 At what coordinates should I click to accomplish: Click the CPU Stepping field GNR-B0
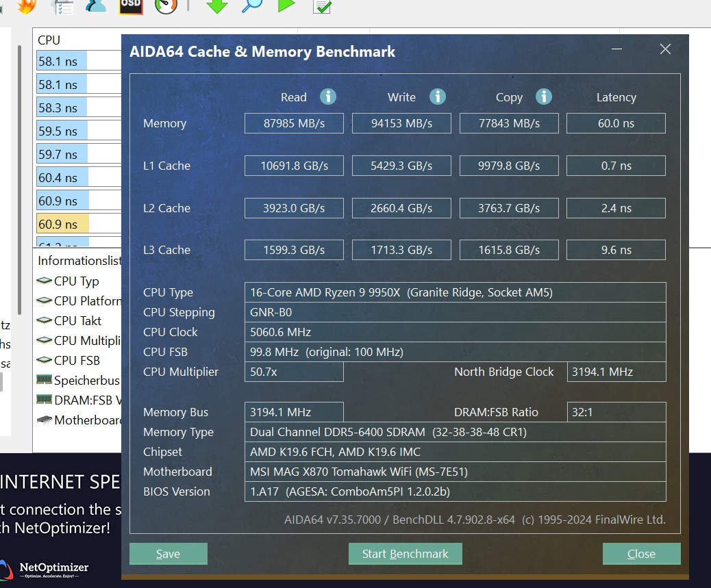(456, 312)
